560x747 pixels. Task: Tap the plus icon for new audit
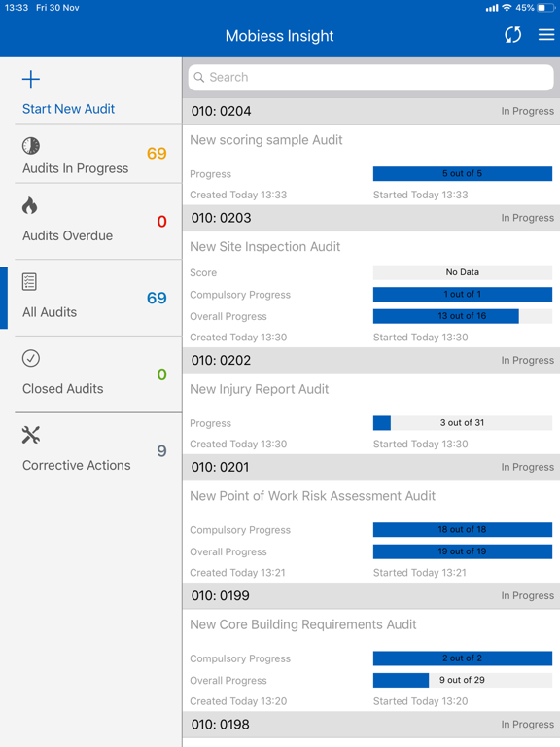pos(31,79)
